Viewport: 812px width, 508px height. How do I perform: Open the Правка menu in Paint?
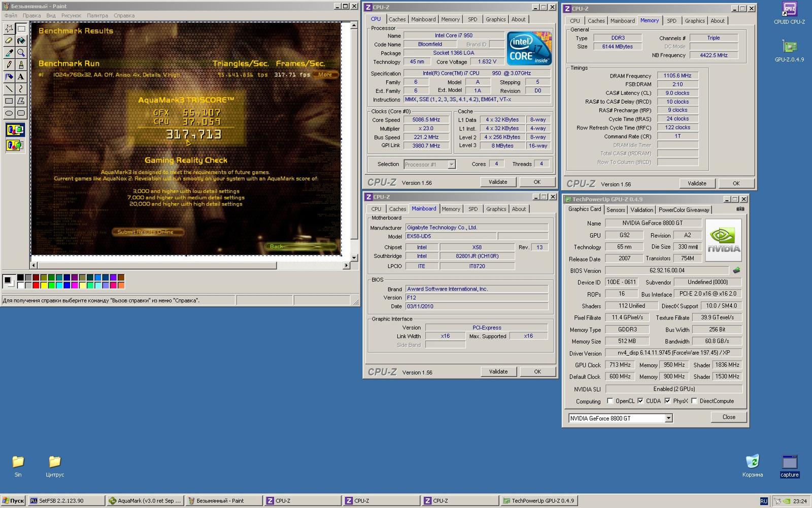[x=31, y=16]
